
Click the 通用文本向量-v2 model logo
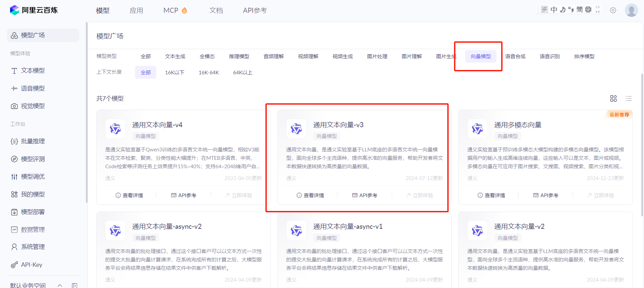pyautogui.click(x=477, y=230)
